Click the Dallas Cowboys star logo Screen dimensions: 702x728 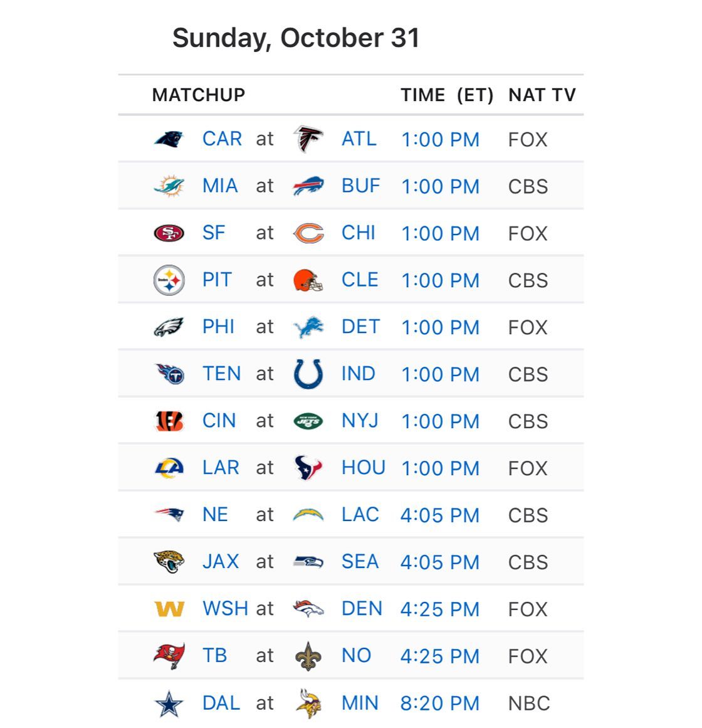(169, 704)
